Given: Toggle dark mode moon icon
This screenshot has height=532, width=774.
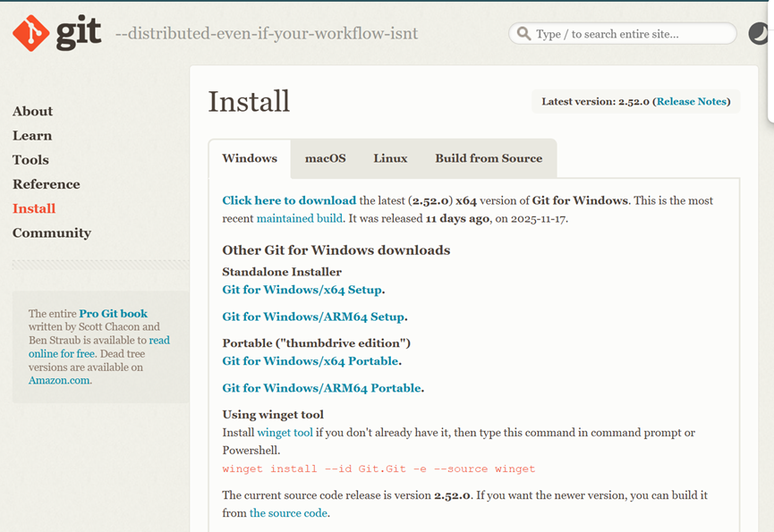Looking at the screenshot, I should click(x=761, y=33).
